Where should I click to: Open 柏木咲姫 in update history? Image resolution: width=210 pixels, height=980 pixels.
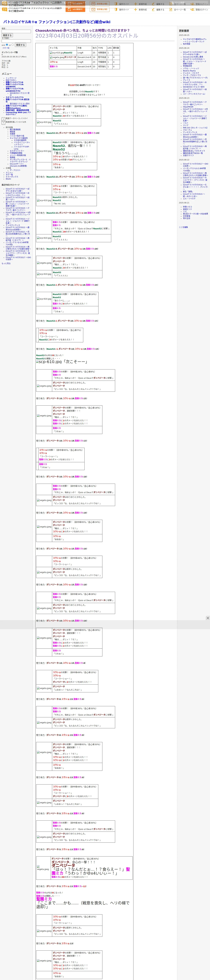coord(186,44)
